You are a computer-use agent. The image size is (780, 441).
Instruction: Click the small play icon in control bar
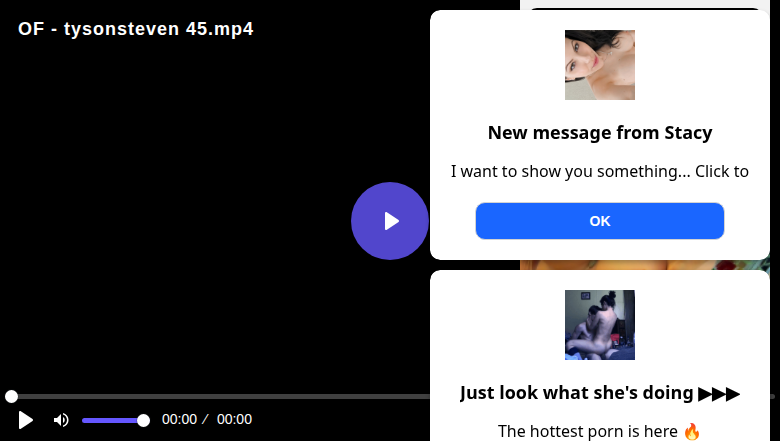(x=26, y=420)
